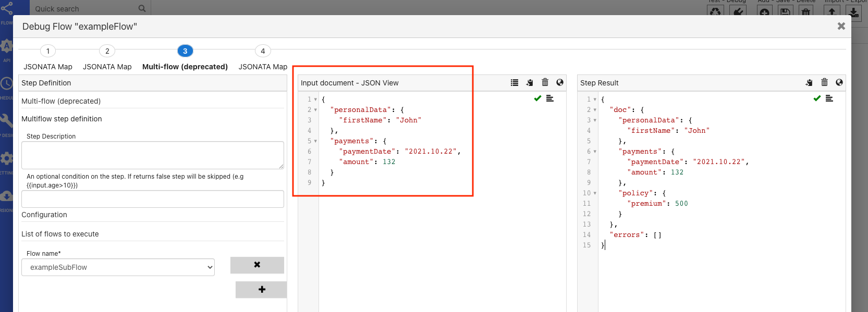Viewport: 868px width, 312px height.
Task: Add another flow with the plus button
Action: pos(262,290)
